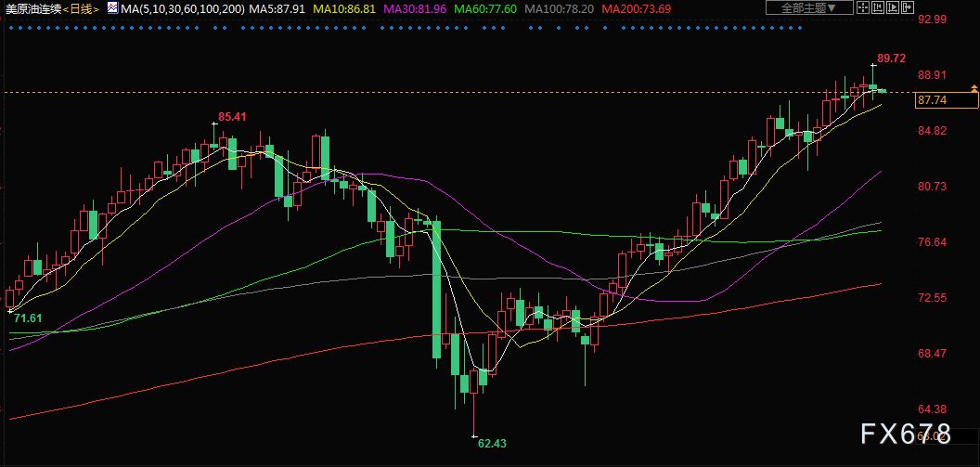The image size is (980, 467).
Task: Click the cross marker at the 62.43 low
Action: 474,436
